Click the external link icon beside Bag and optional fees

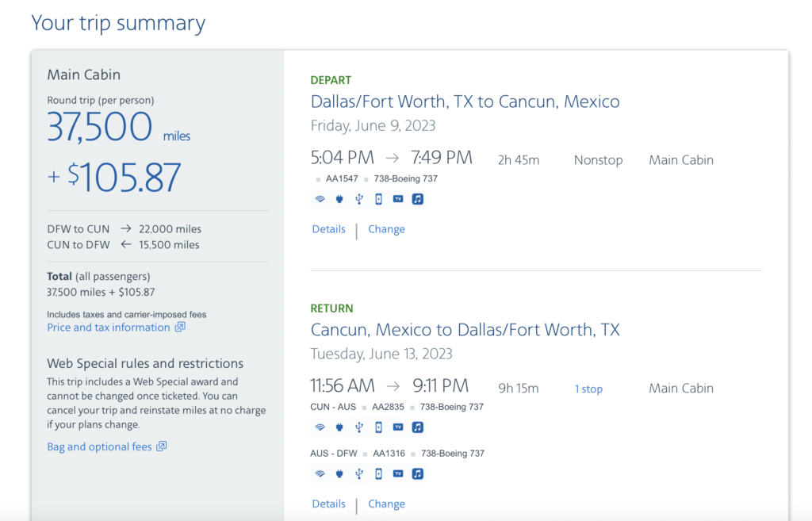coord(162,447)
